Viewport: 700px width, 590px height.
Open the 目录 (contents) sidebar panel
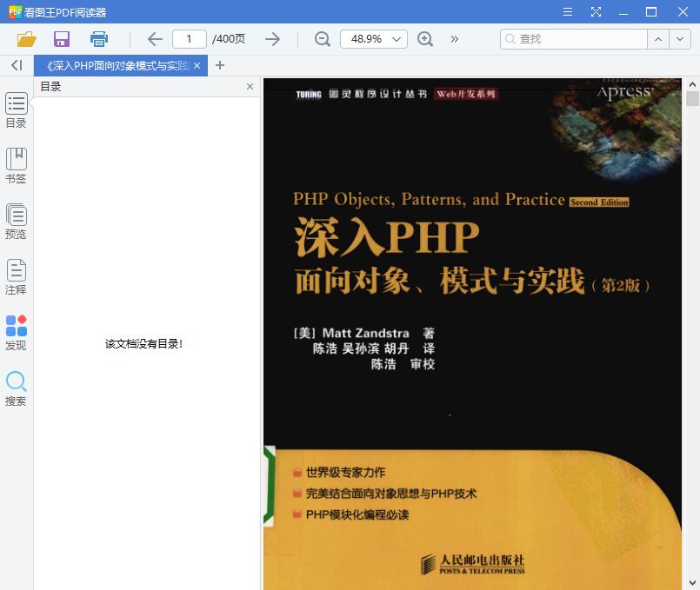click(x=16, y=110)
